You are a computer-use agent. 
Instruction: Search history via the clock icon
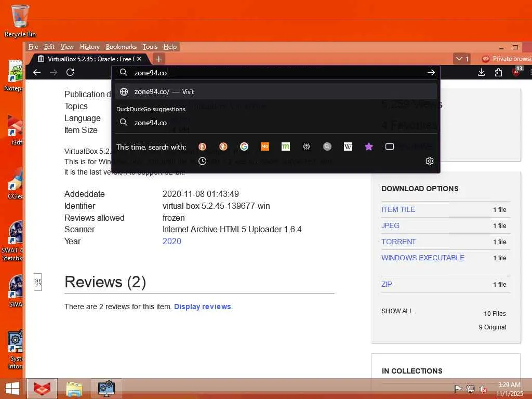(202, 161)
